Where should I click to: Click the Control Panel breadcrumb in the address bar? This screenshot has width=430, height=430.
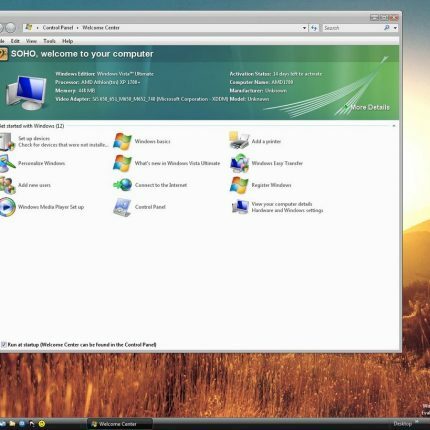pyautogui.click(x=58, y=28)
